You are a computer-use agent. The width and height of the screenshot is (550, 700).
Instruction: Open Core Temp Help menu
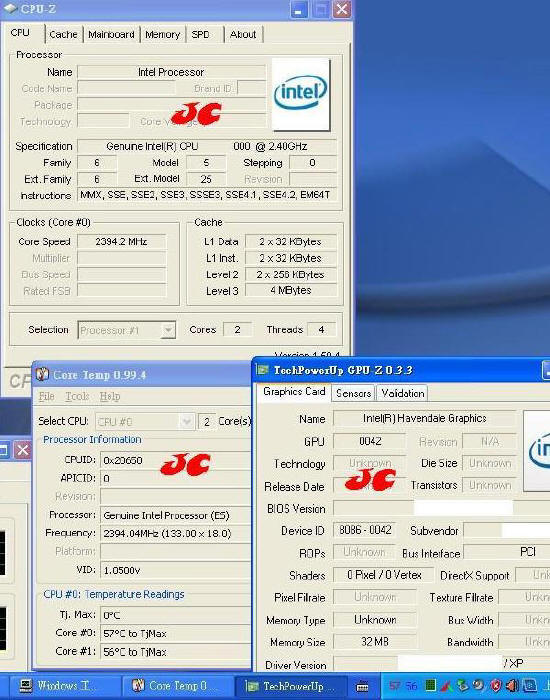click(x=110, y=396)
